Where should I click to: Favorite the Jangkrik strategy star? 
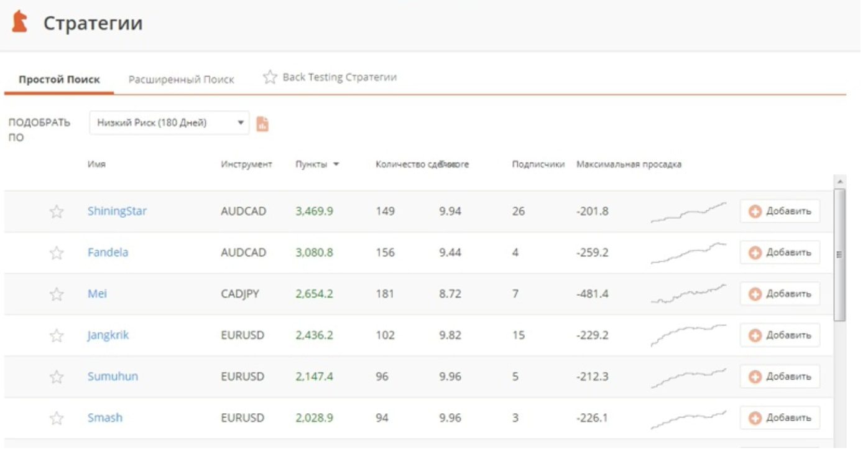(x=57, y=335)
